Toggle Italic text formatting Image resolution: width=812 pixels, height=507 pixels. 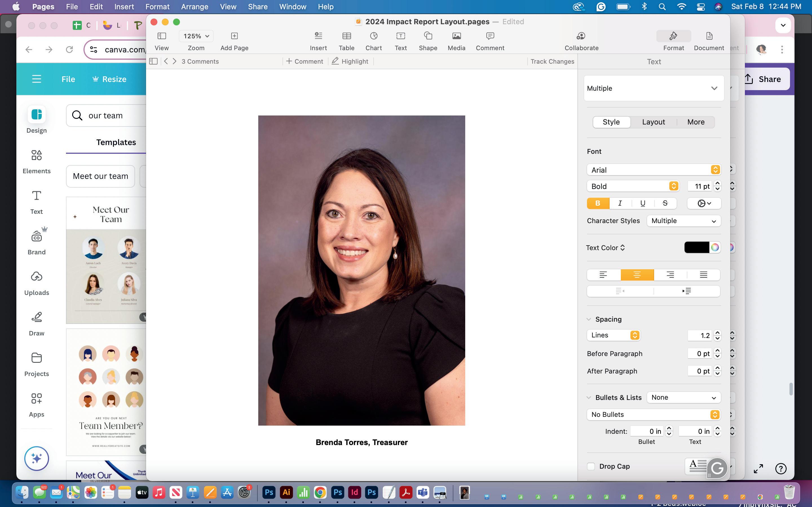pyautogui.click(x=620, y=203)
